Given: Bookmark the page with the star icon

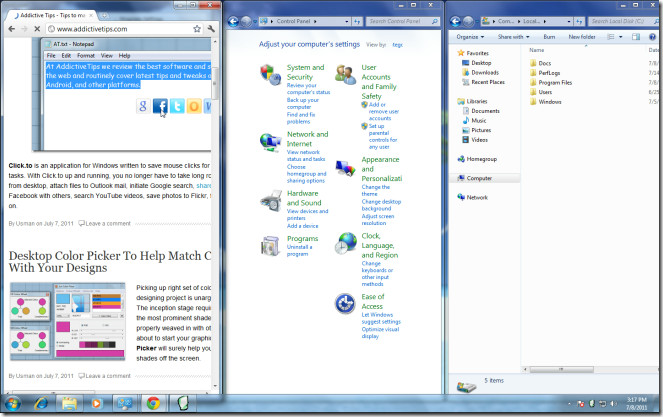Looking at the screenshot, I should tap(197, 29).
